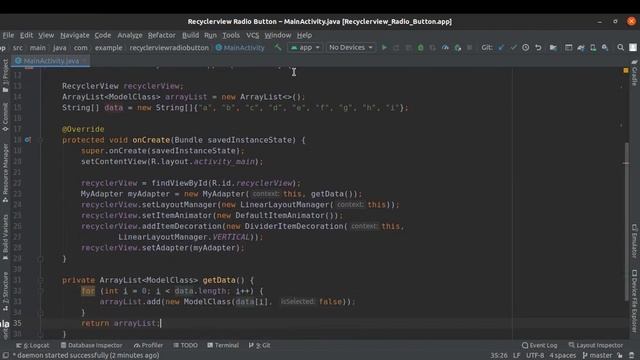Image resolution: width=640 pixels, height=360 pixels.
Task: Click the Profile app icon
Action: [445, 48]
